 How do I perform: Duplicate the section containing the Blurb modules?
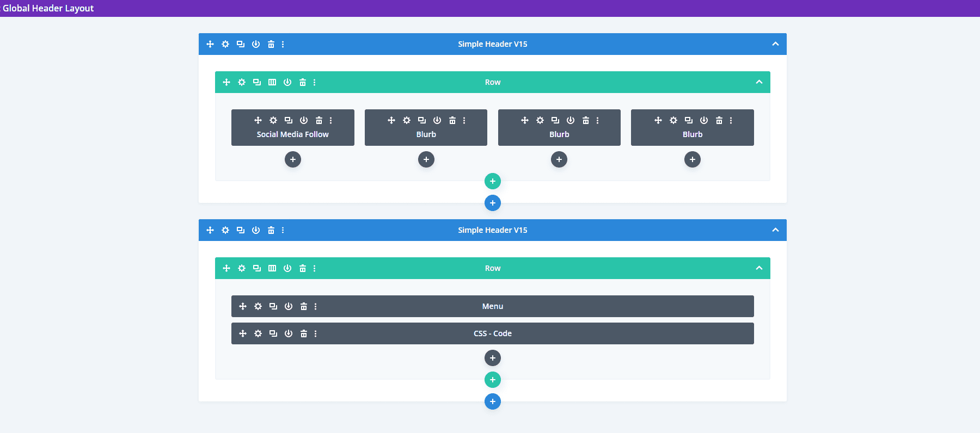tap(241, 44)
